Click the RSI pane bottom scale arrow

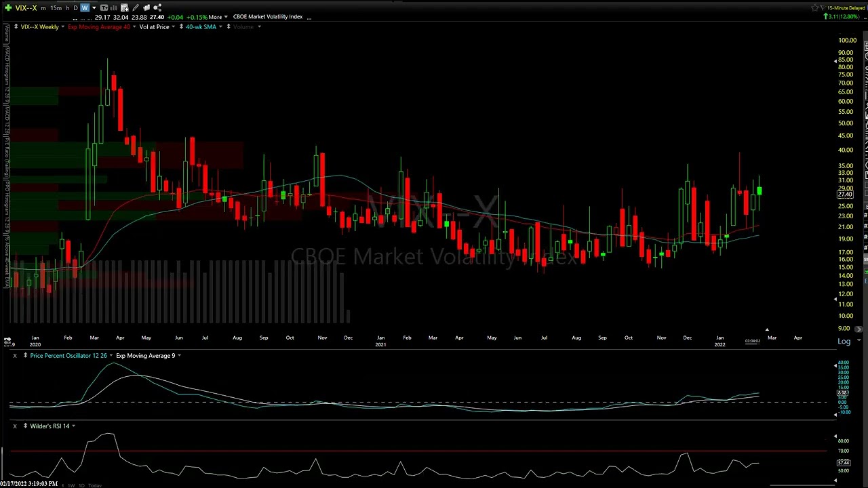point(835,481)
